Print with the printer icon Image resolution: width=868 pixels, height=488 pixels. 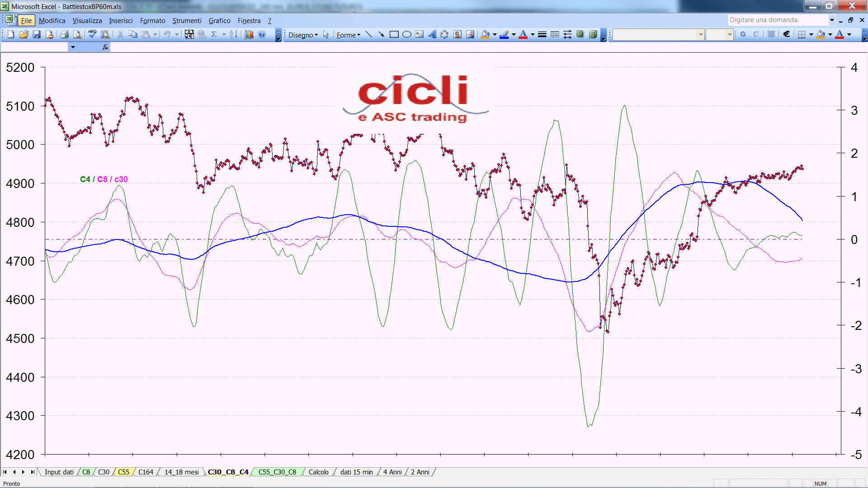pyautogui.click(x=64, y=34)
